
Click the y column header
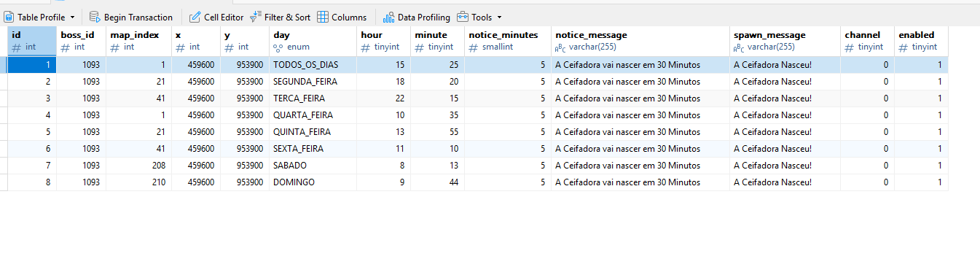click(245, 41)
